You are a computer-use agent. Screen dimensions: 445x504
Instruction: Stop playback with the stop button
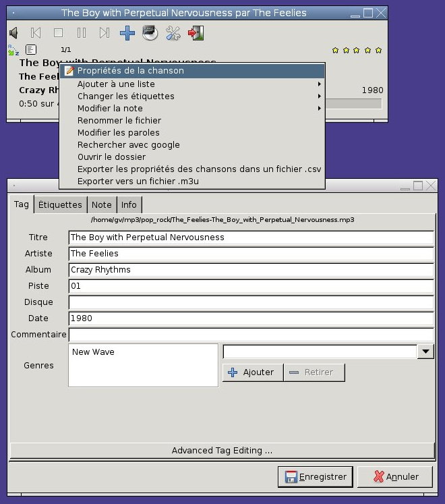click(x=58, y=33)
